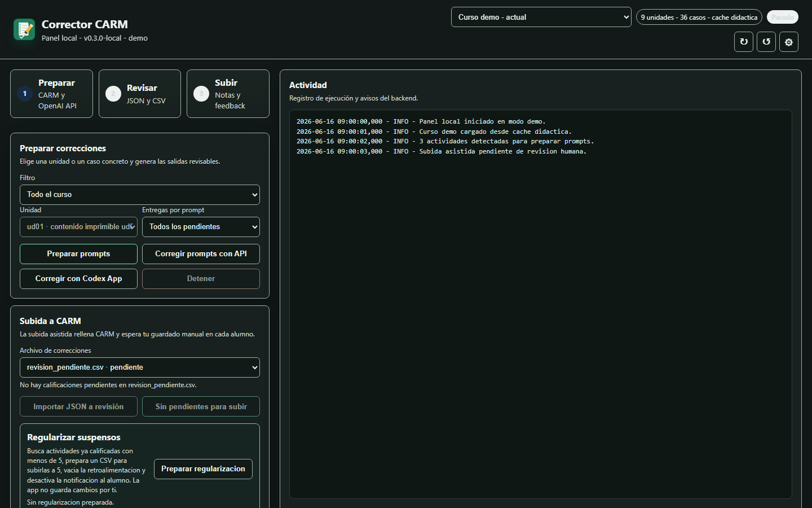Image resolution: width=812 pixels, height=508 pixels.
Task: Click Sin pendientes para subir button
Action: pos(201,406)
